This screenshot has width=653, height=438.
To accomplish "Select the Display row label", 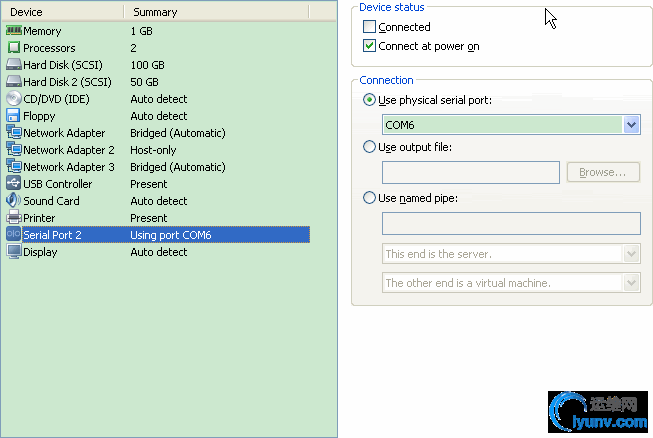I will [40, 252].
